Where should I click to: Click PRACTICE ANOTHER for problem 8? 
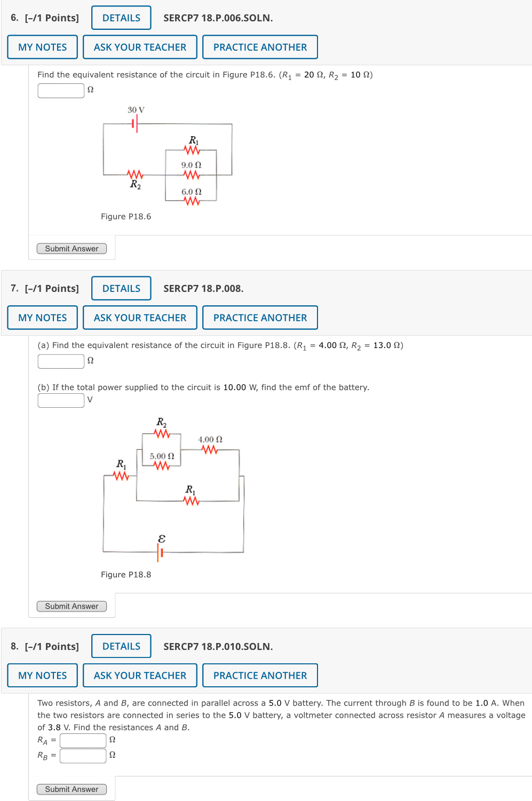259,675
